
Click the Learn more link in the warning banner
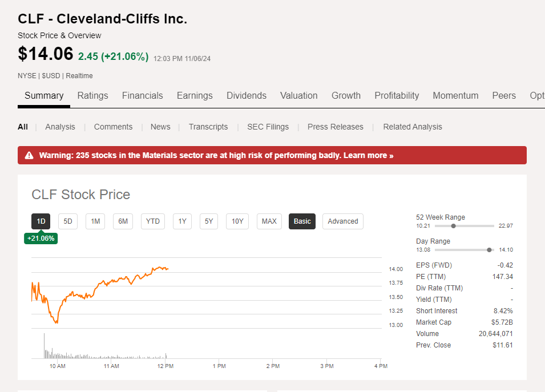point(368,155)
